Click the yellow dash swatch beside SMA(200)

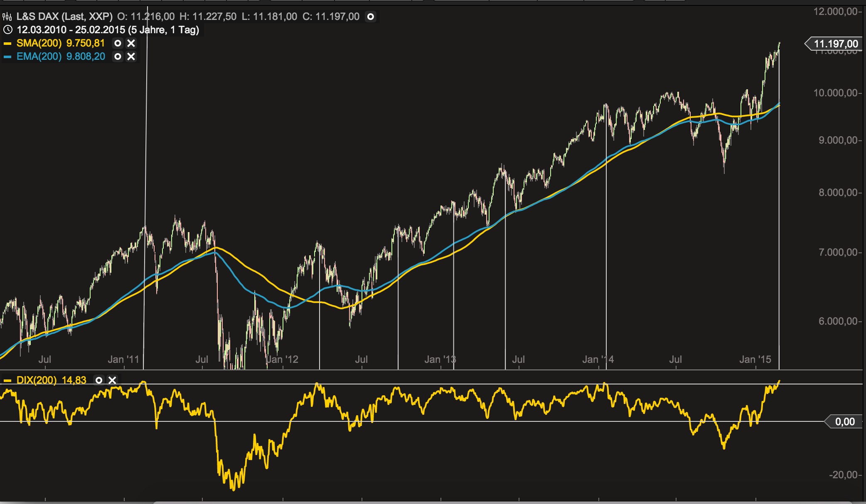[x=7, y=43]
